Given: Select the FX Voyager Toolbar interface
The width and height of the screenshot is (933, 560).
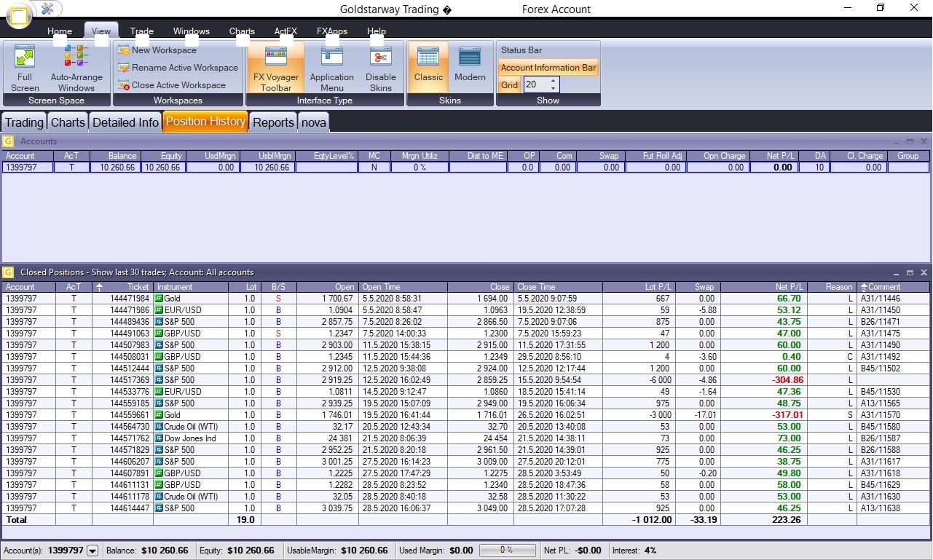Looking at the screenshot, I should pyautogui.click(x=276, y=68).
